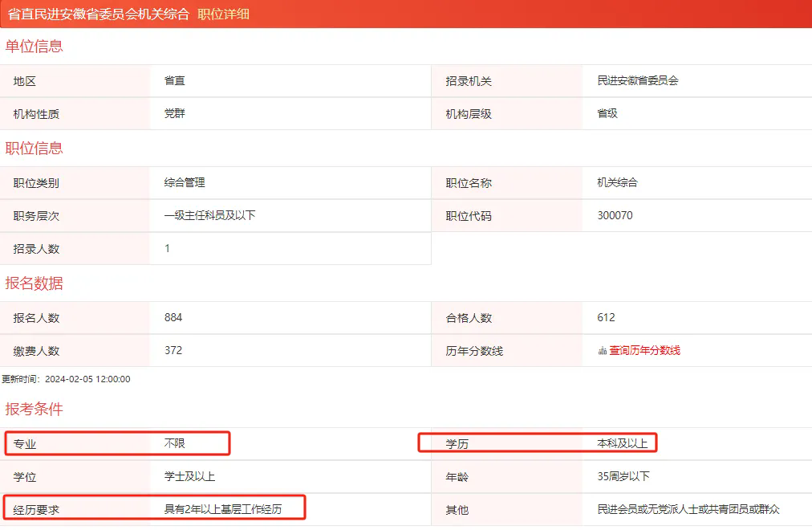Screen dimensions: 812x530
Task: Click the 报考条件 section heading
Action: tap(35, 410)
